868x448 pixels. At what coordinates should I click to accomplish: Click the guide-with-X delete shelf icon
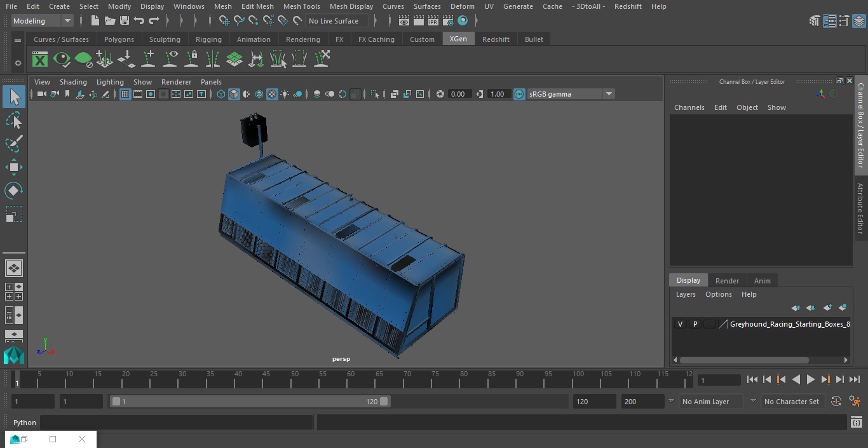(x=322, y=59)
